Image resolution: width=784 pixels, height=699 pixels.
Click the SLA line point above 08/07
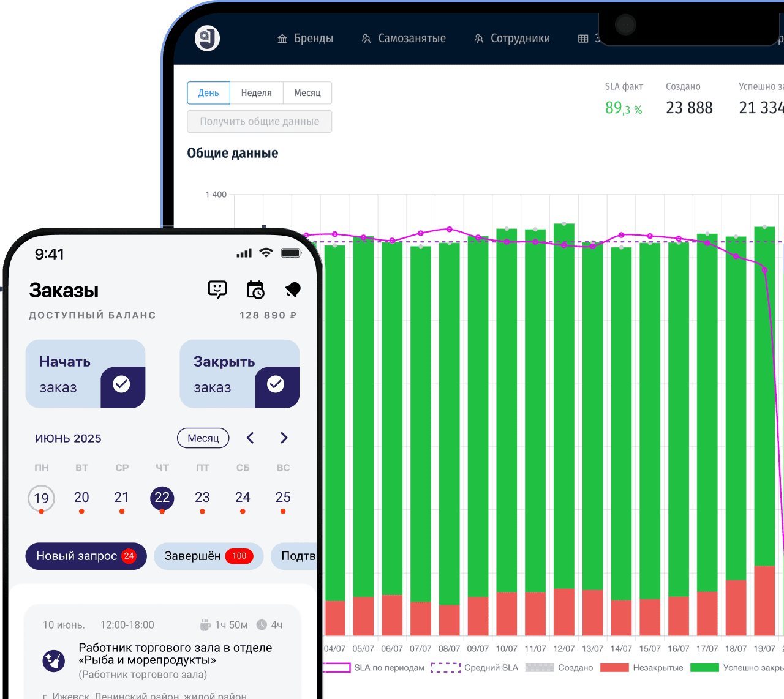click(x=450, y=230)
